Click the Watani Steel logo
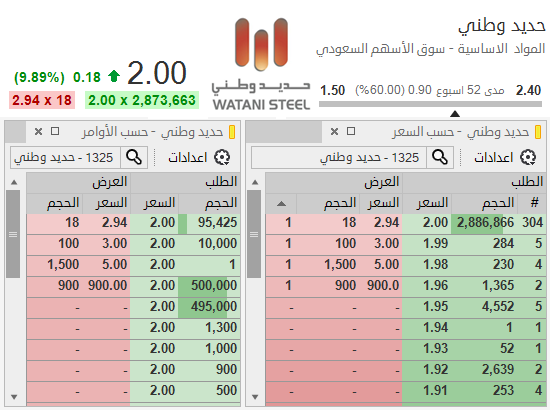Image resolution: width=550 pixels, height=410 pixels. coord(261,64)
